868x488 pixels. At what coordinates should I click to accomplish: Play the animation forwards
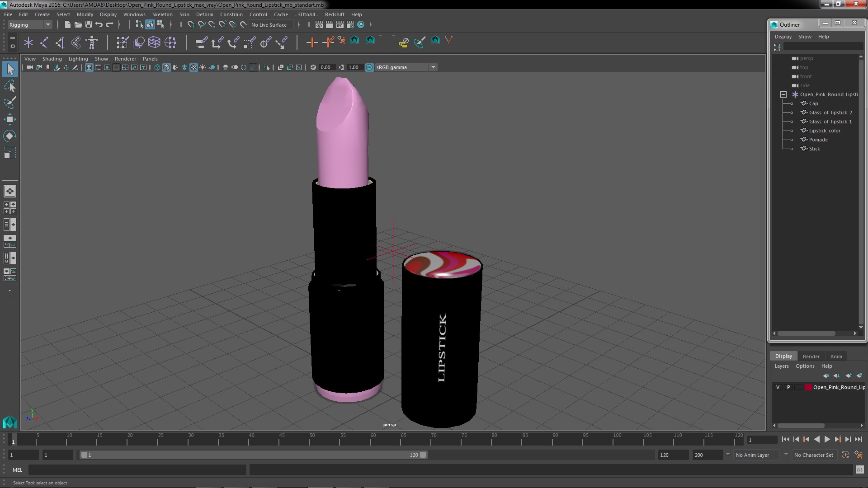[827, 439]
